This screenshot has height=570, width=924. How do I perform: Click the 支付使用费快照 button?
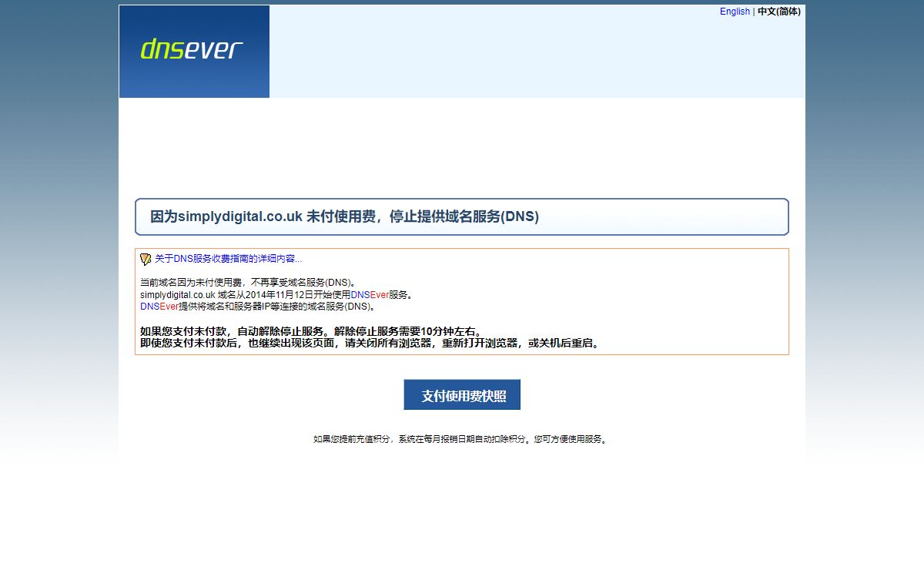462,395
